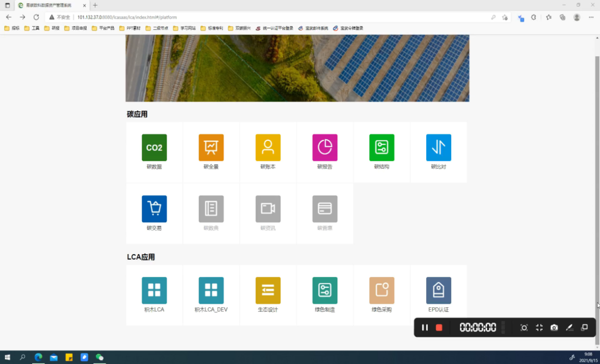Open the 生态设计 app icon

[x=268, y=290]
